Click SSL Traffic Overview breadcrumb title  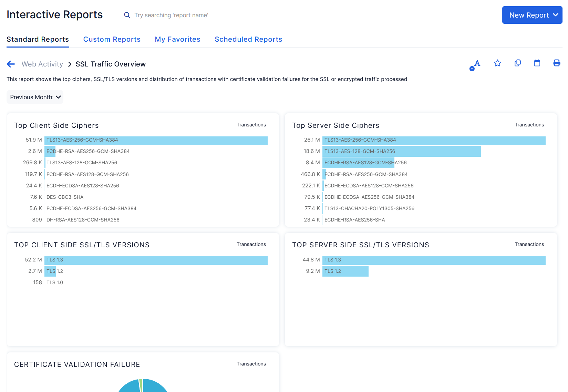click(x=111, y=64)
